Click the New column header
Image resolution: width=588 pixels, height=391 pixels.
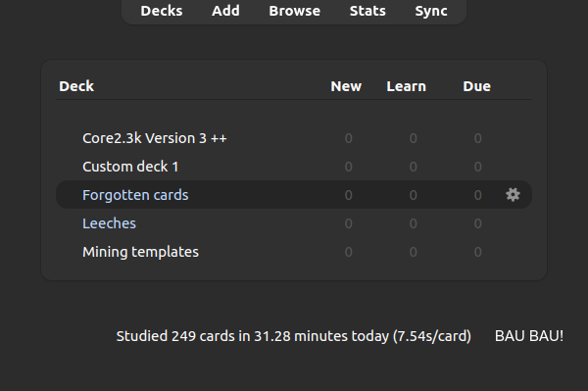(x=346, y=86)
